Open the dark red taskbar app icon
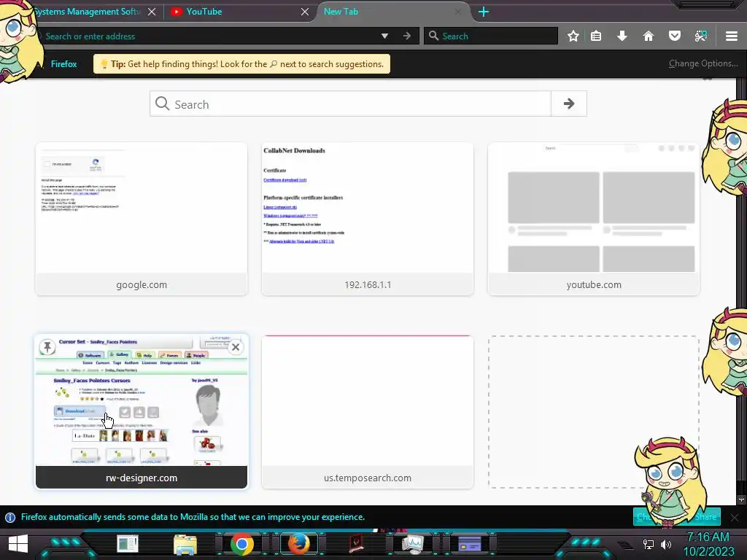 pyautogui.click(x=356, y=544)
